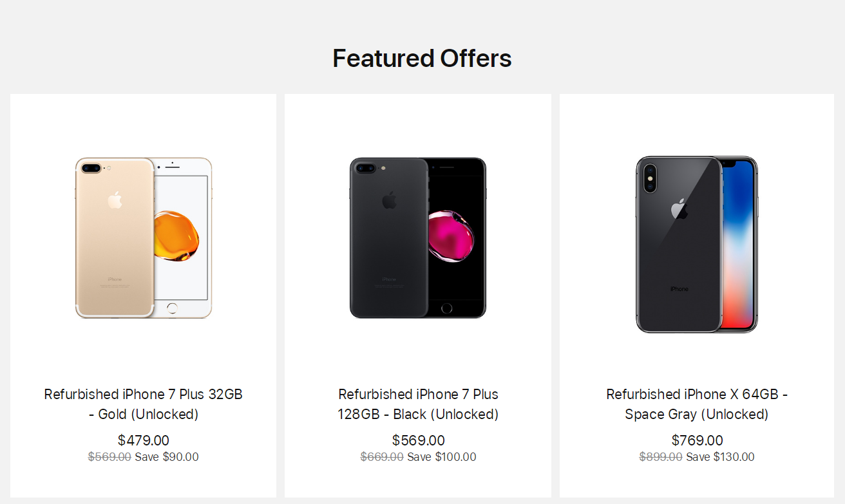Screen dimensions: 845x504
Task: Click the $479.00 price under the gold iPhone
Action: point(143,440)
